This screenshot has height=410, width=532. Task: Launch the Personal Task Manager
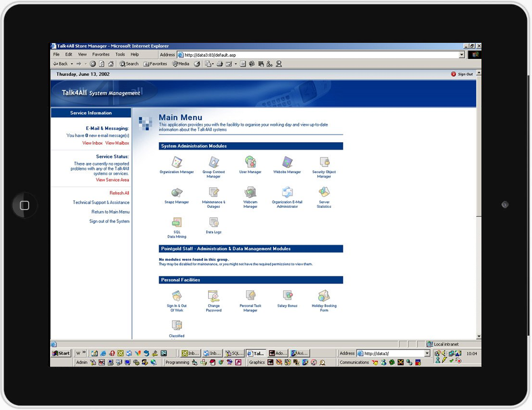click(x=251, y=301)
